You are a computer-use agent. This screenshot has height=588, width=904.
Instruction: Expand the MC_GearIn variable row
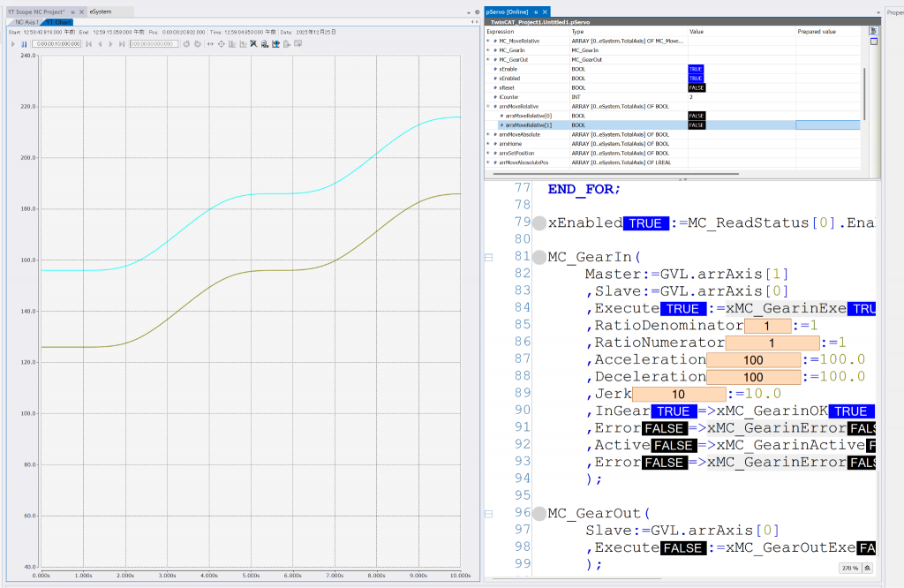point(487,50)
